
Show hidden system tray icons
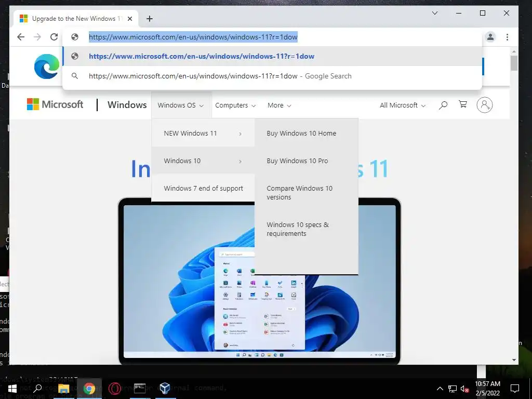pyautogui.click(x=440, y=389)
